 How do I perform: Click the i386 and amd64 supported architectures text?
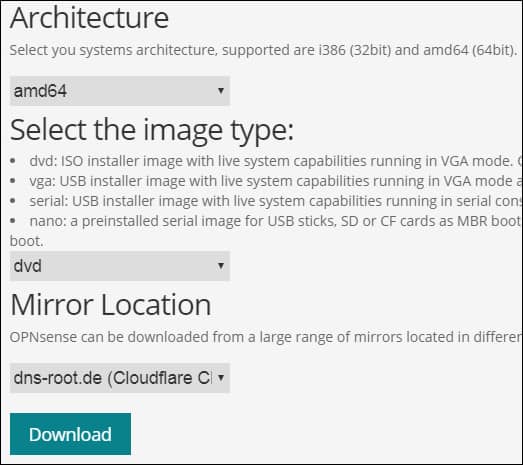click(x=263, y=50)
